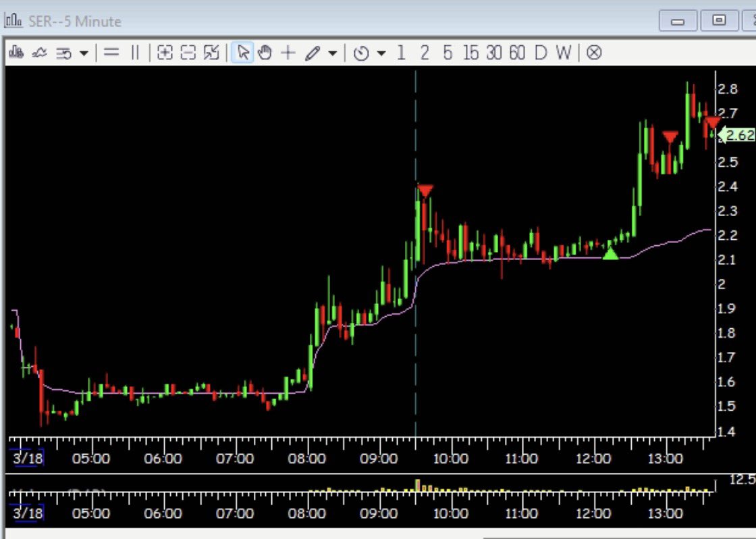Click the SER chart window title icon
756x539 pixels.
pyautogui.click(x=13, y=20)
